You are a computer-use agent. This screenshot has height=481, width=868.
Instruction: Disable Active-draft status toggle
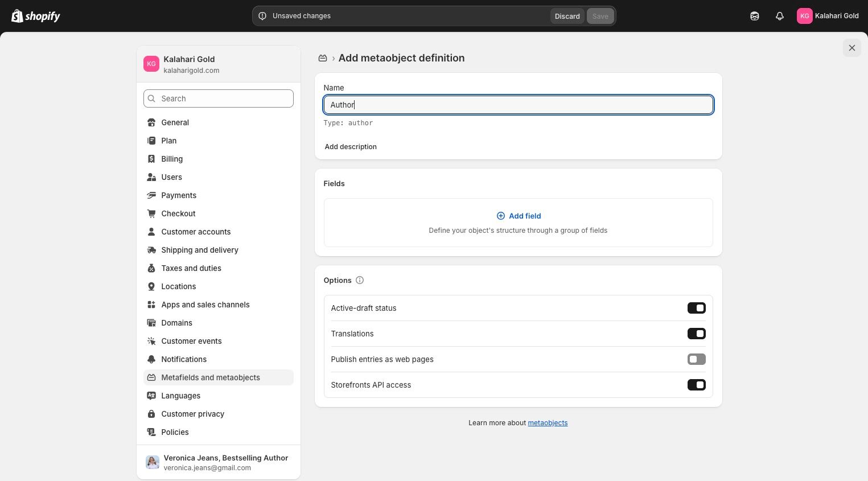(x=696, y=308)
